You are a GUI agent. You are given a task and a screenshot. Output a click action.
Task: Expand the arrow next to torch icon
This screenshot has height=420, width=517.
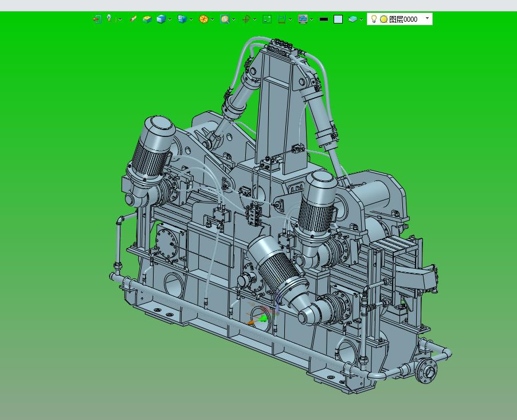[x=120, y=19]
